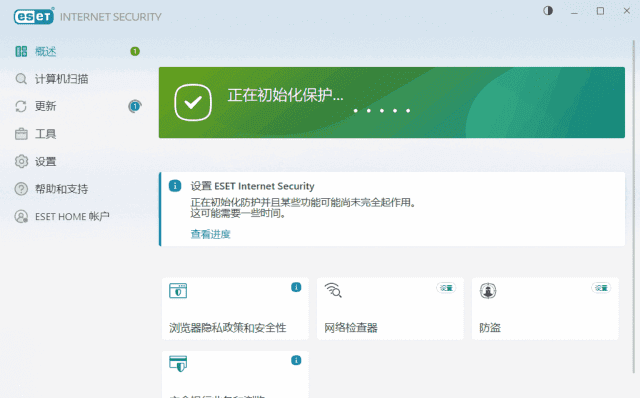Click the checkmark shield icon in green banner
The width and height of the screenshot is (640, 398).
click(x=193, y=102)
